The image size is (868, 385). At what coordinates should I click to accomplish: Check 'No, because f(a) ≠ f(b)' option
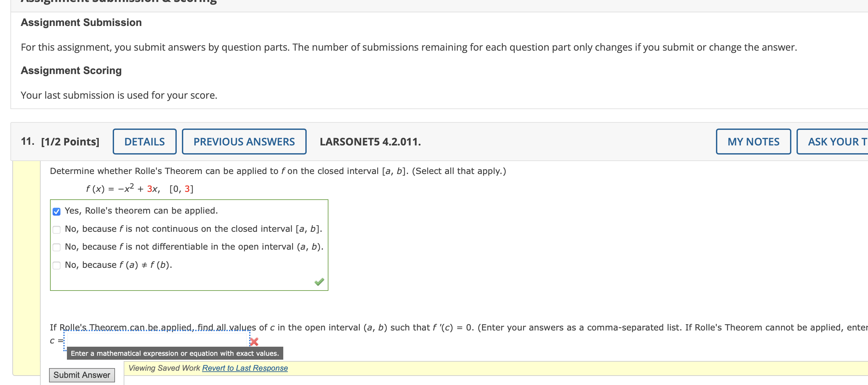coord(57,266)
